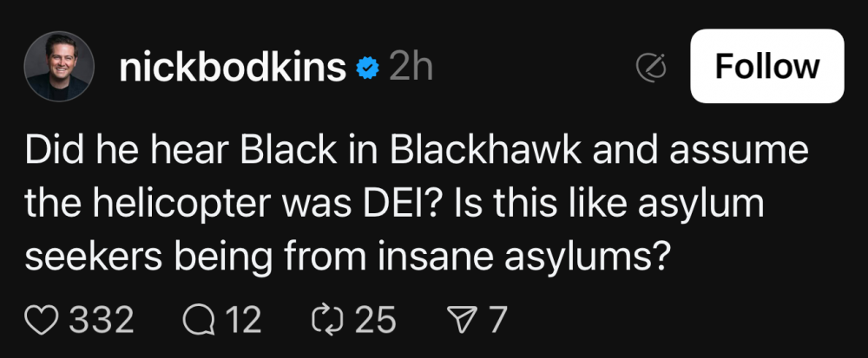Click the 7 shares count
Image resolution: width=868 pixels, height=358 pixels.
point(497,320)
